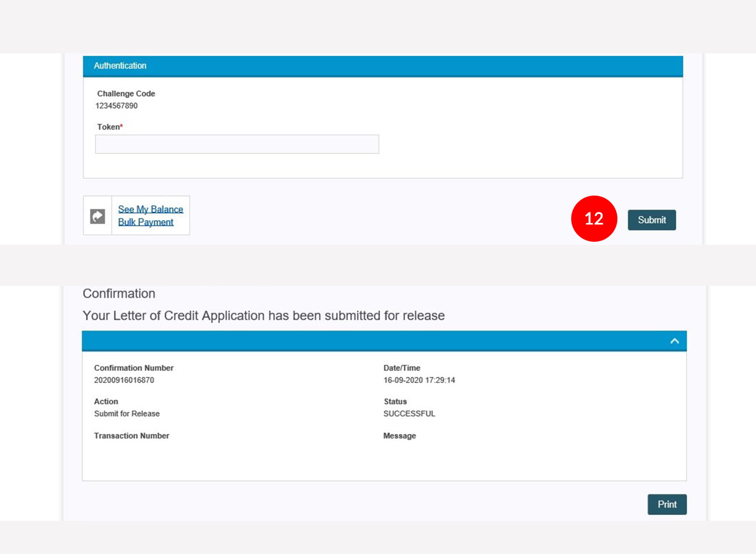This screenshot has height=554, width=756.
Task: Click the Confirmation page heading
Action: tap(119, 293)
